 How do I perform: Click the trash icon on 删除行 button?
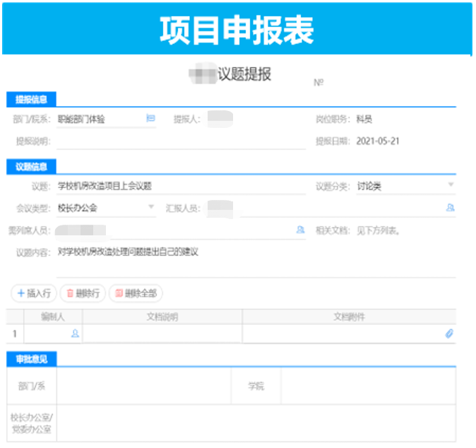pos(70,293)
